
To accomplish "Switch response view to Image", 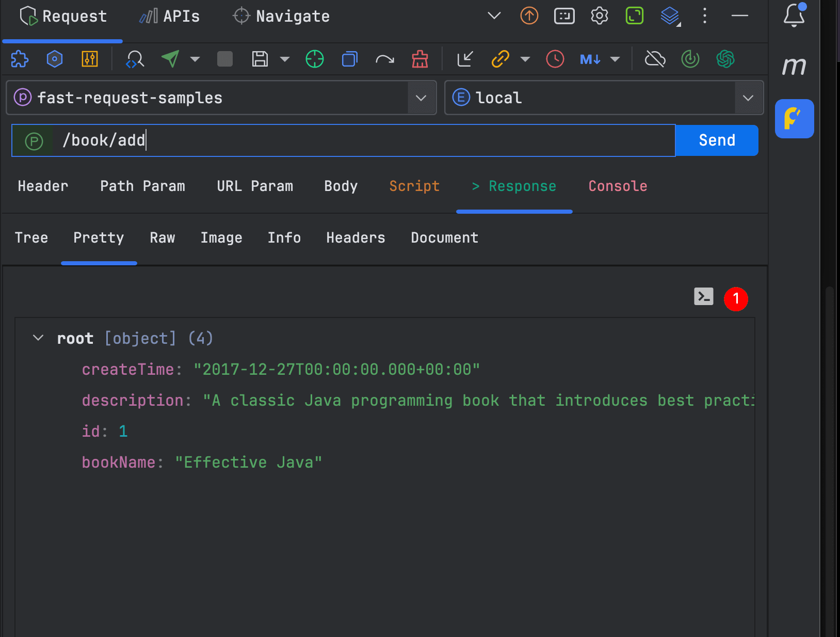I will [x=221, y=238].
